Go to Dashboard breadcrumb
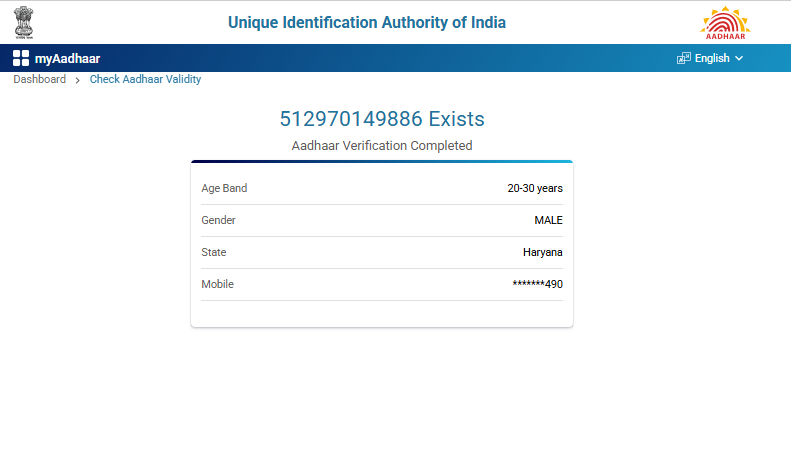Screen dimensions: 791x449 (39, 79)
